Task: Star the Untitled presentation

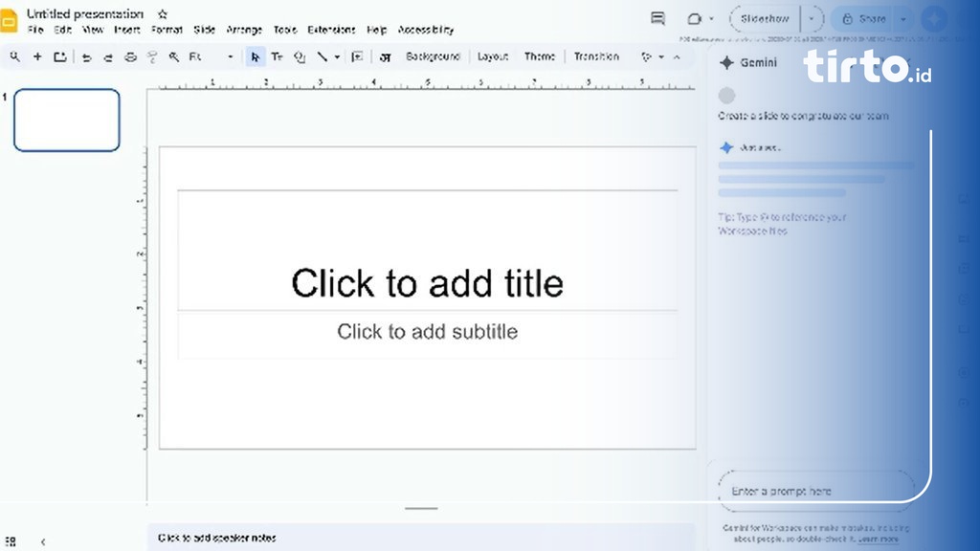Action: pyautogui.click(x=163, y=14)
